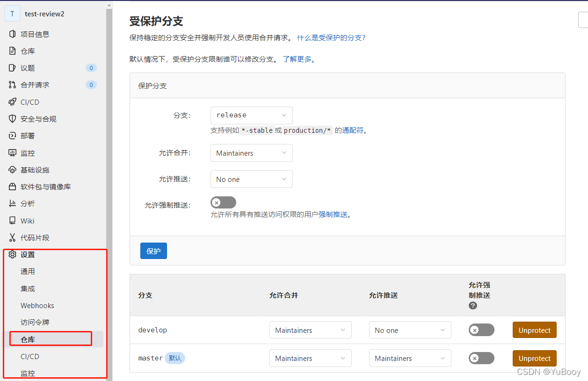Open 什么是受保护的分支 link

(x=331, y=37)
